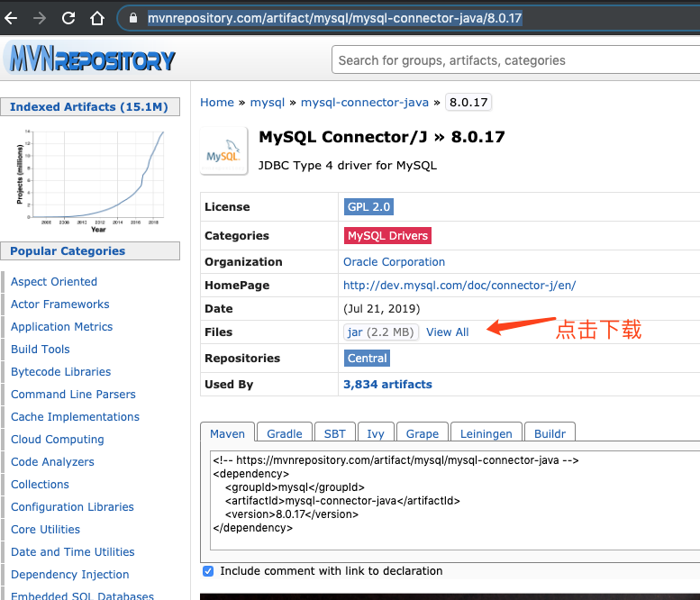Click the Used By row label
Viewport: 700px width, 600px height.
pos(229,385)
